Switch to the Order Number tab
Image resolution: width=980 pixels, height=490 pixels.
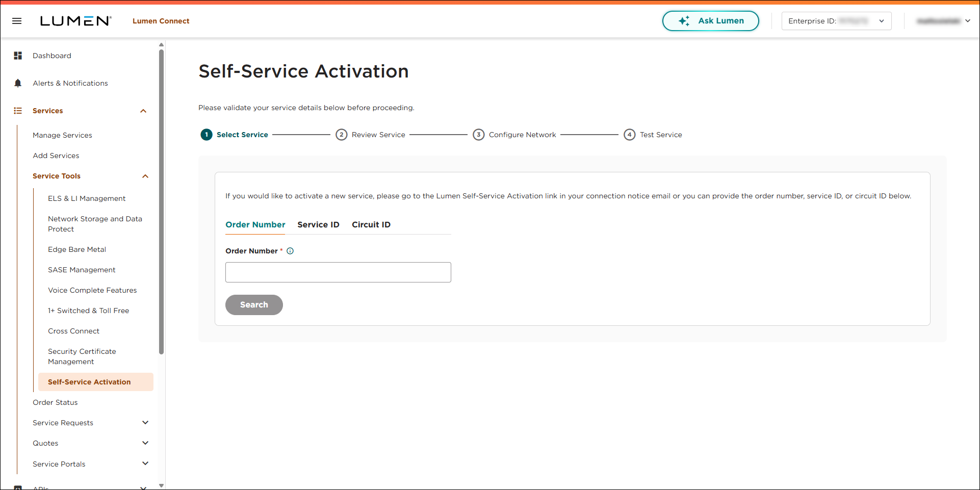click(x=255, y=225)
